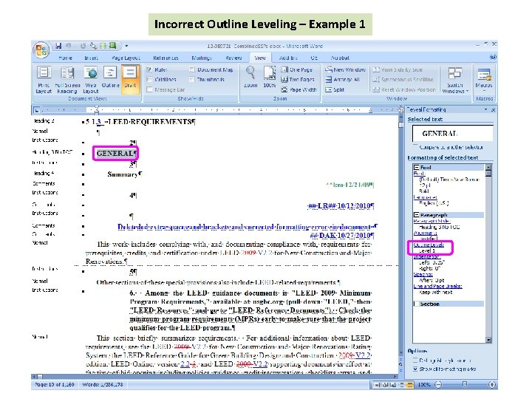Image resolution: width=532 pixels, height=399 pixels.
Task: Choose One Page zoom
Action: [297, 69]
